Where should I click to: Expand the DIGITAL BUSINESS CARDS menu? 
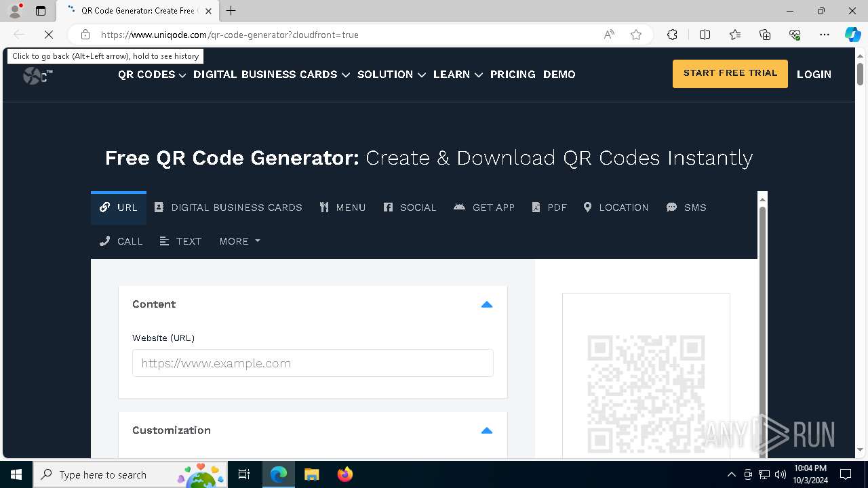(x=271, y=75)
